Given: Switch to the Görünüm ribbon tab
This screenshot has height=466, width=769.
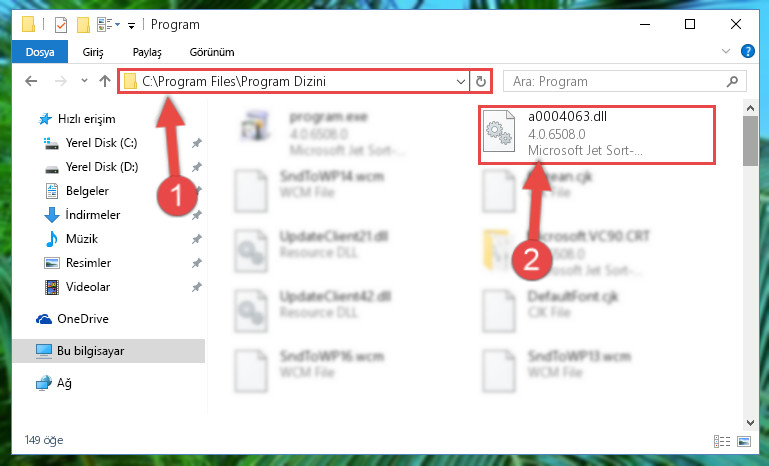Looking at the screenshot, I should [212, 52].
